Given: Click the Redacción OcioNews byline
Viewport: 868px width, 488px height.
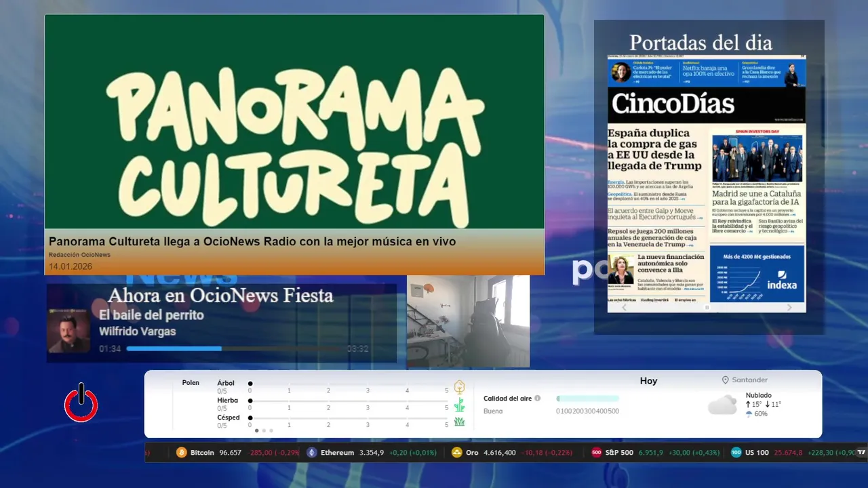Looking at the screenshot, I should tap(79, 255).
